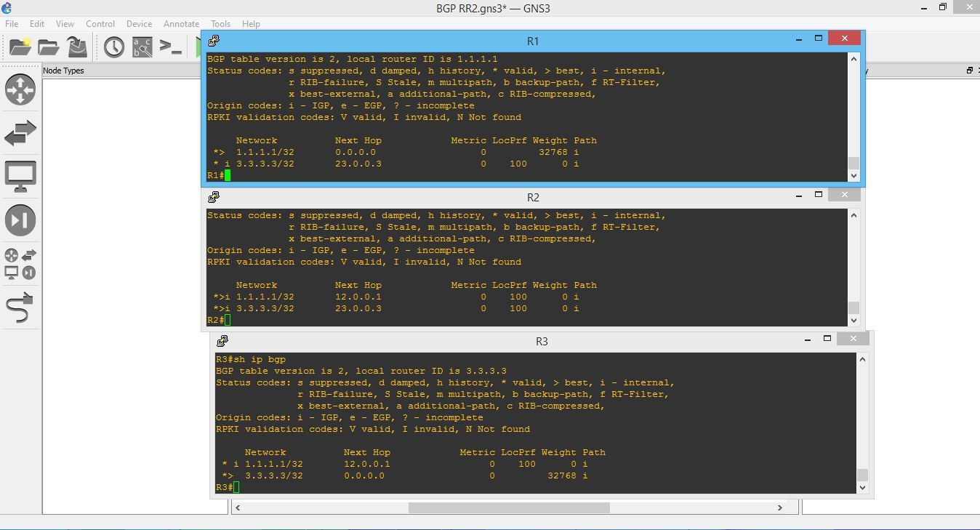Image resolution: width=980 pixels, height=530 pixels.
Task: Click the Open project folder icon
Action: (x=48, y=47)
